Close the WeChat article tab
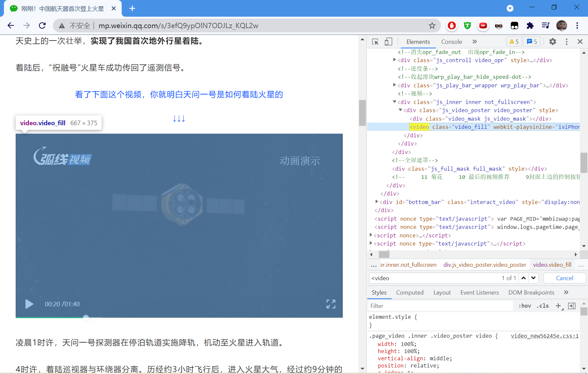588x374 pixels. (x=114, y=8)
